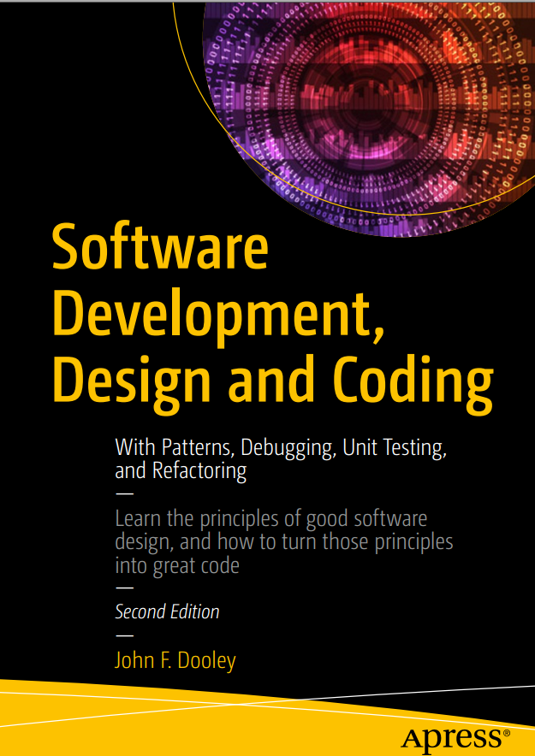Click the "and Refactoring" subtitle text
Viewport: 535px width, 756px height.
[181, 471]
